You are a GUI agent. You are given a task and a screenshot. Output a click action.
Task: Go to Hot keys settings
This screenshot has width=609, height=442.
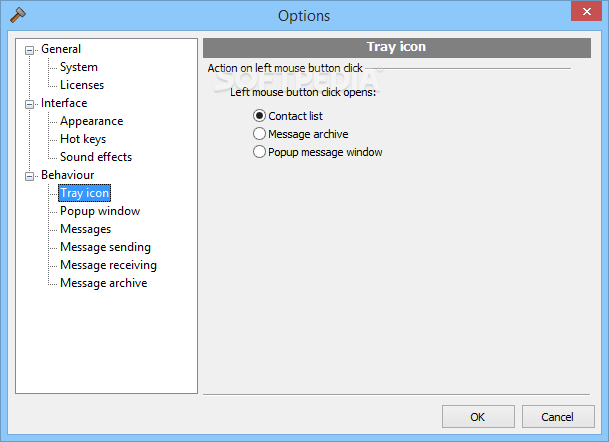[83, 139]
